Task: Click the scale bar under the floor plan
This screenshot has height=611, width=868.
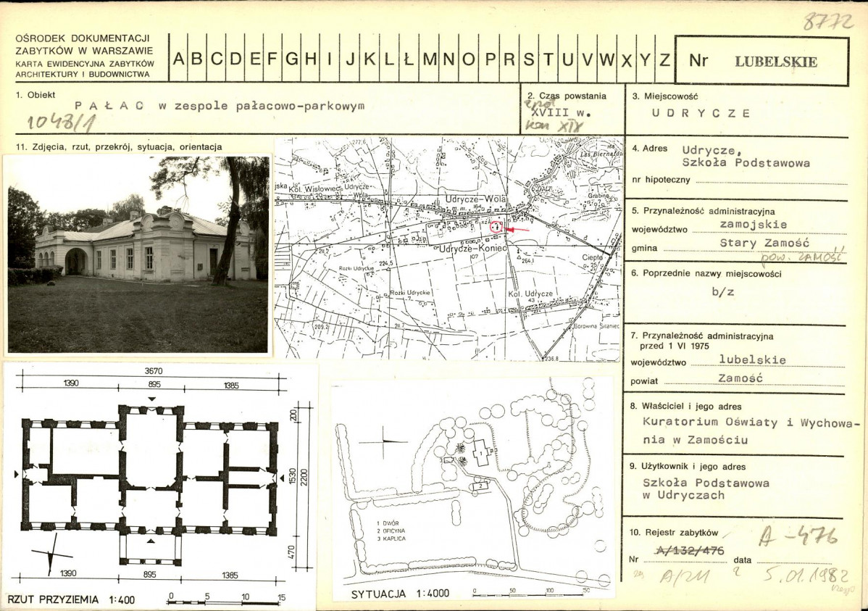Action: pos(225,600)
